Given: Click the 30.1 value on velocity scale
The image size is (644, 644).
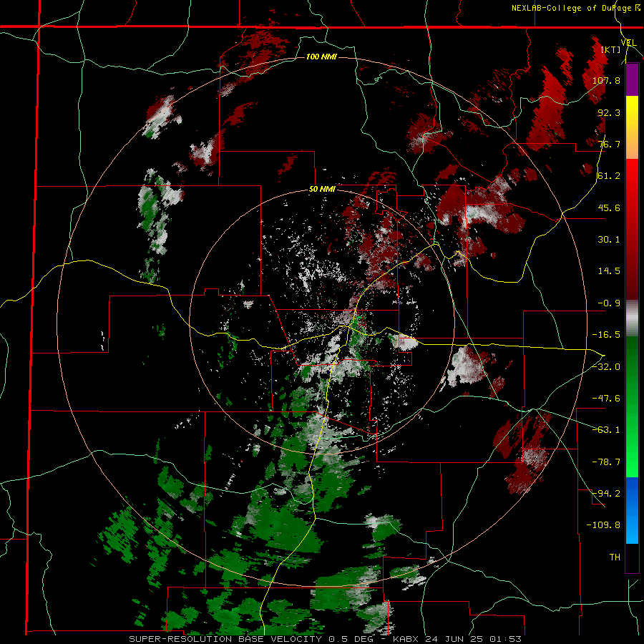Looking at the screenshot, I should point(609,240).
